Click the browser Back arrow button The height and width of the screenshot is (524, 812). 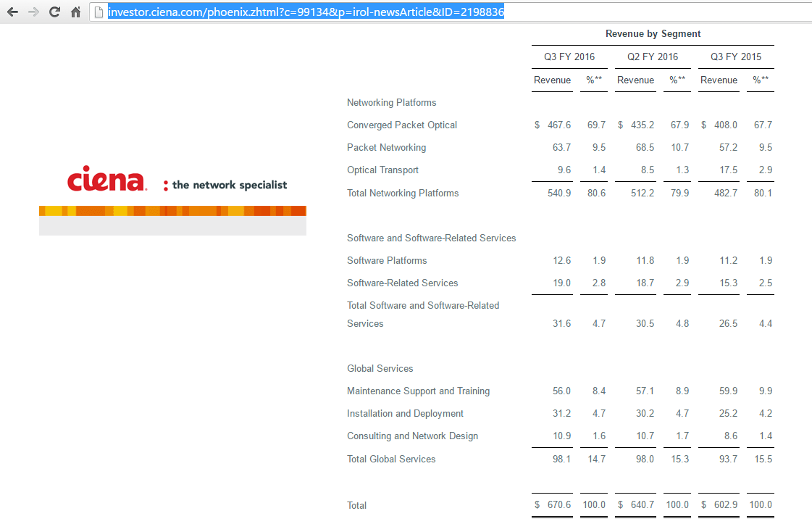(12, 12)
